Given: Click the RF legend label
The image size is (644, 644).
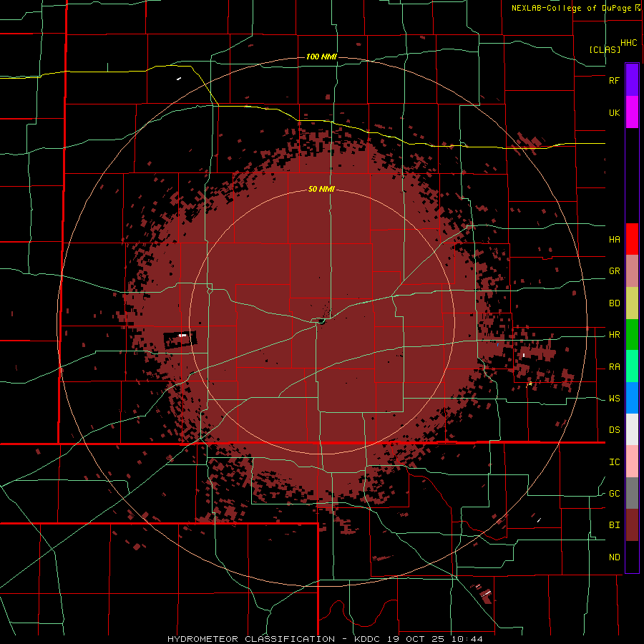Looking at the screenshot, I should 614,81.
